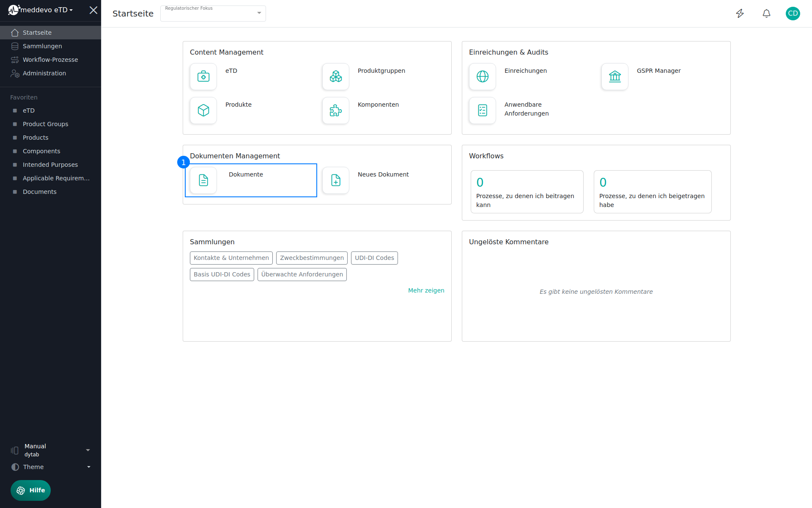Open the Intended Purposes favorite
Viewport: 812px width, 508px height.
[x=51, y=165]
